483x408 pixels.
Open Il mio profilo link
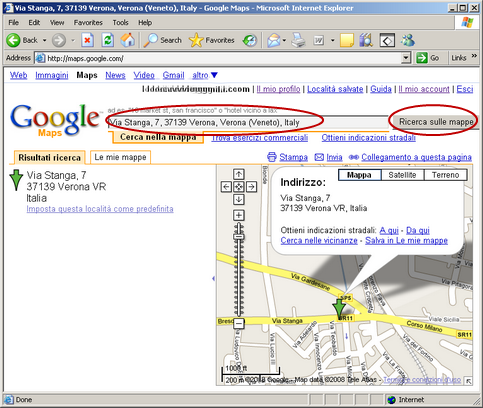278,89
